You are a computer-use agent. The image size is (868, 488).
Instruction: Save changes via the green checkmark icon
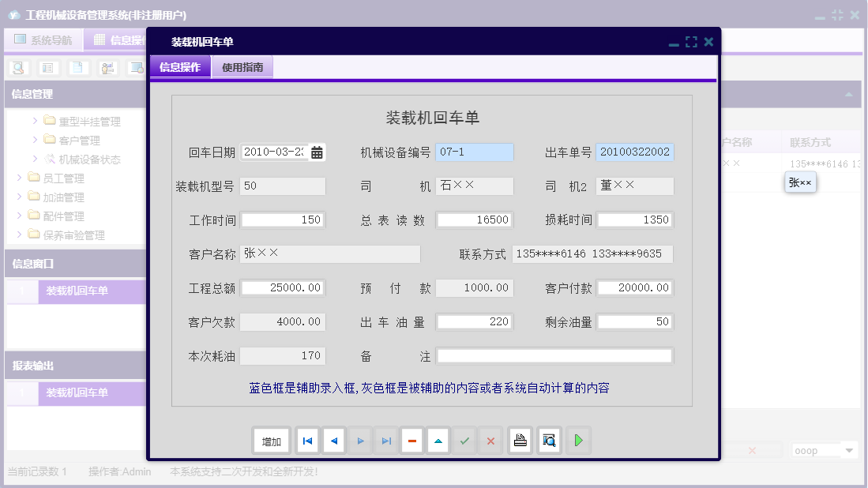[464, 441]
